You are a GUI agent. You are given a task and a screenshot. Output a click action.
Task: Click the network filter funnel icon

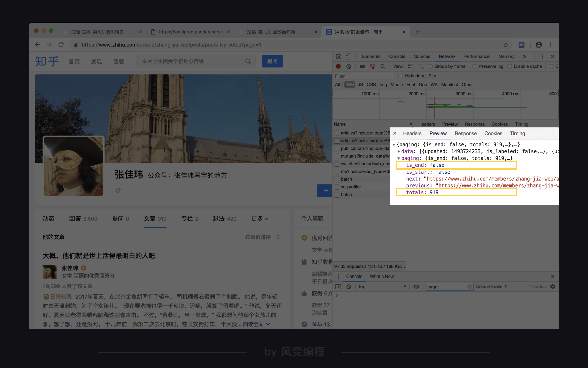pyautogui.click(x=373, y=66)
